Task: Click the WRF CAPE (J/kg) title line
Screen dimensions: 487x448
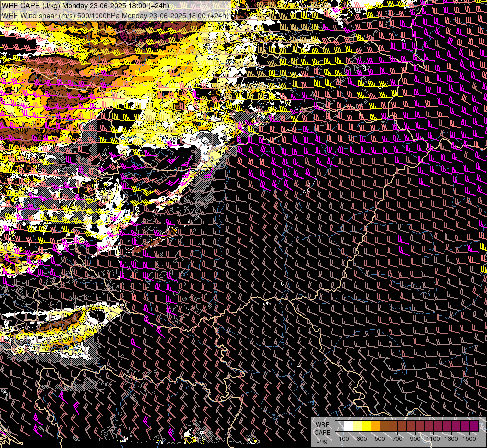Action: [x=86, y=5]
